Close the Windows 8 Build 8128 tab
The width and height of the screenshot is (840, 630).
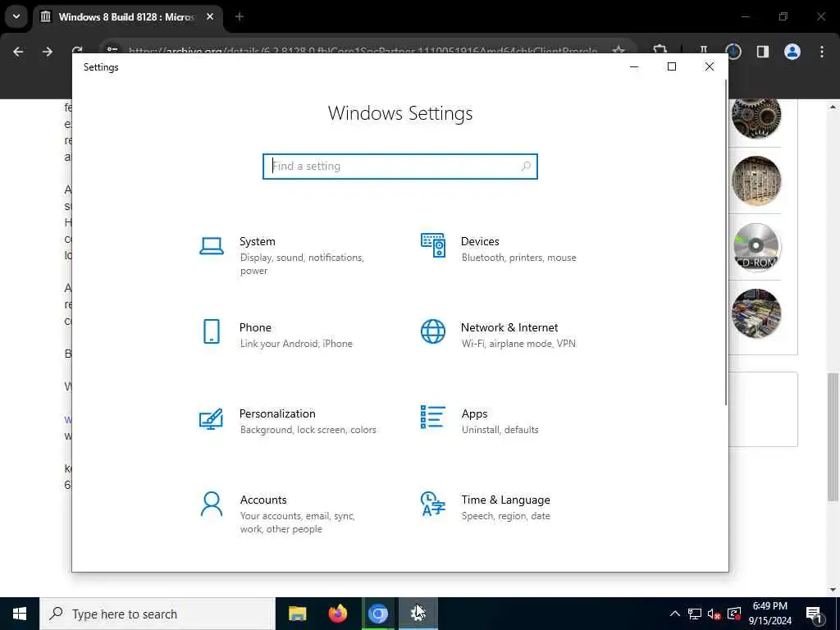click(210, 16)
